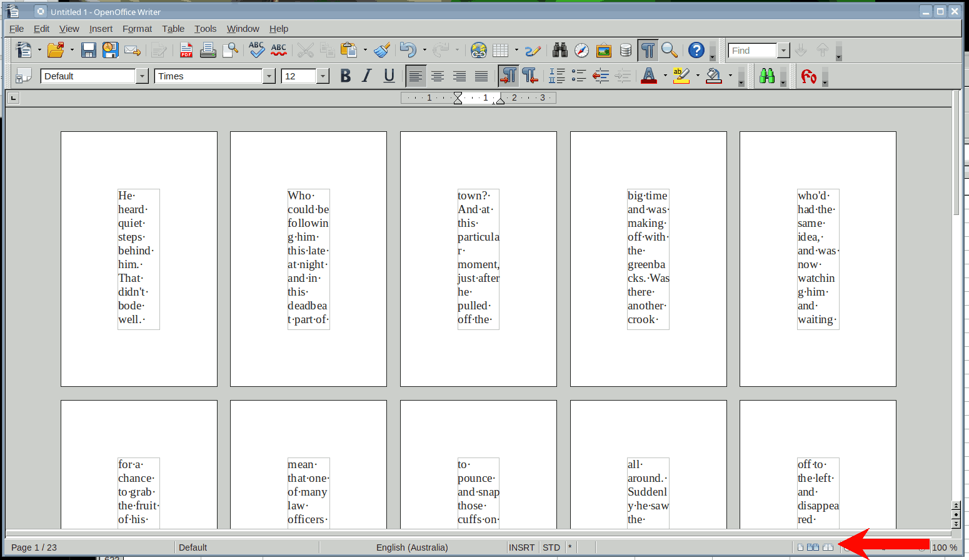Open the Times font name dropdown
Image resolution: width=969 pixels, height=560 pixels.
pos(269,76)
